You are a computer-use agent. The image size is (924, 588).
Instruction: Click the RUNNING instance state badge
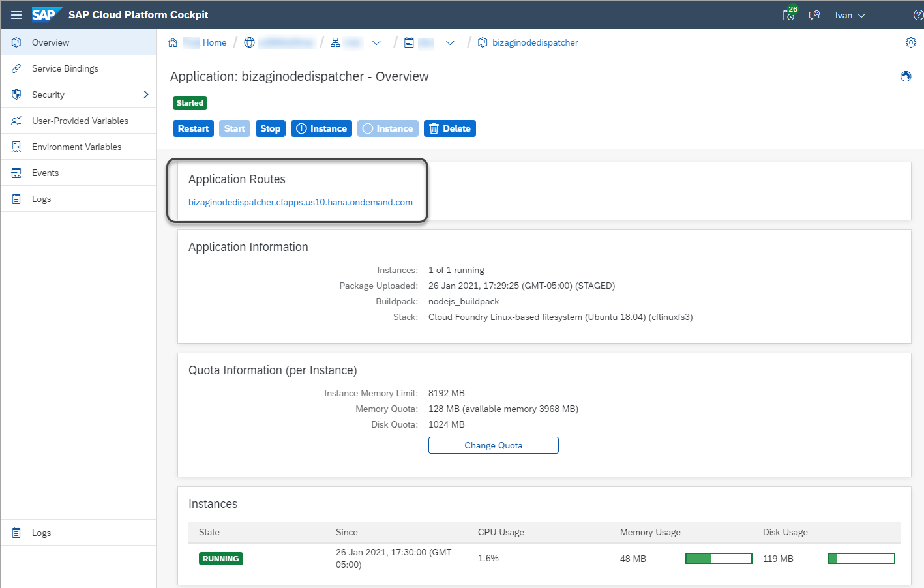[x=221, y=559]
